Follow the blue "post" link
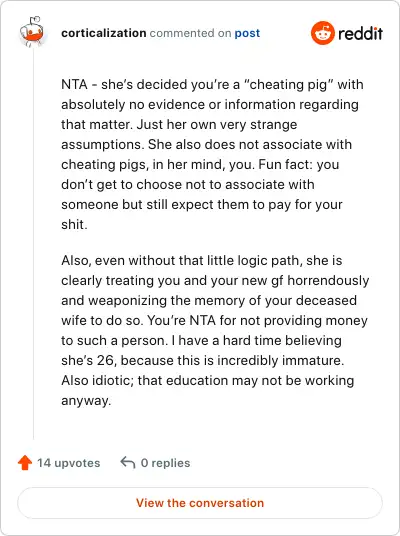 point(247,34)
